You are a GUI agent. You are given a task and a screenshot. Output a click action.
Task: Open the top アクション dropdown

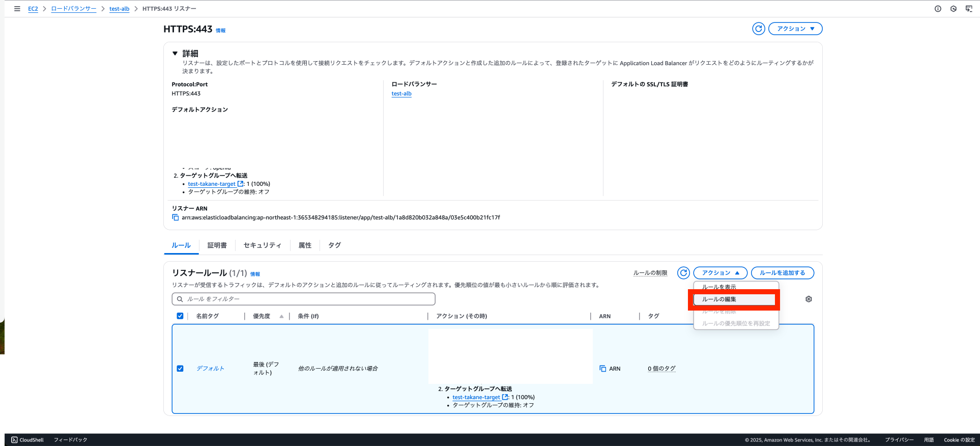click(795, 29)
